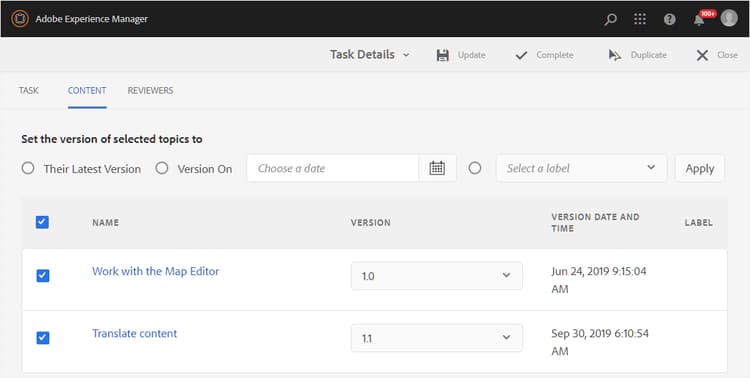Toggle the select-all header checkbox
750x378 pixels.
tap(42, 222)
